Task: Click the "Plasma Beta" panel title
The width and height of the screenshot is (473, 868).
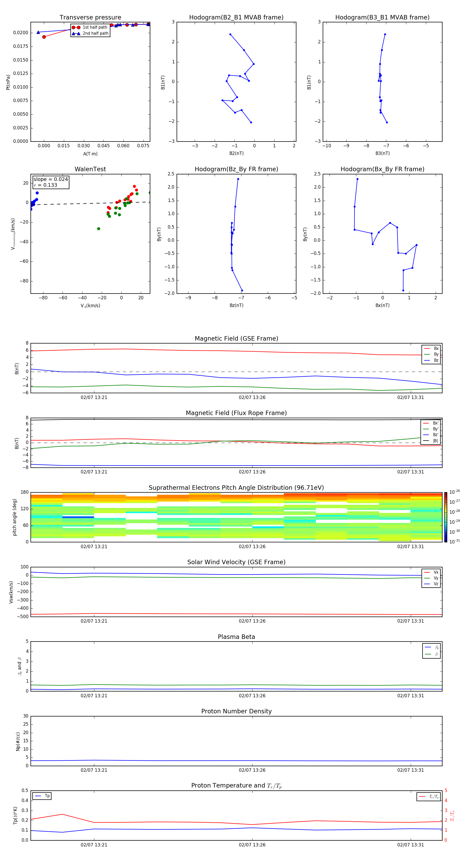Action: pyautogui.click(x=236, y=637)
